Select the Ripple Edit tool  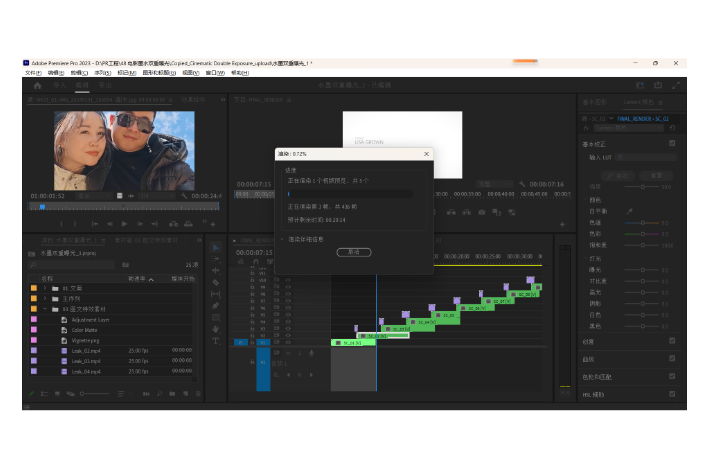tap(215, 270)
